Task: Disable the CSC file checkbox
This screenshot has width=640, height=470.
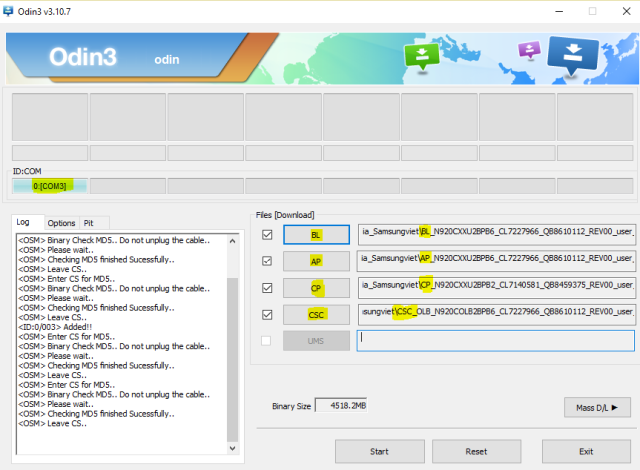Action: (x=267, y=315)
